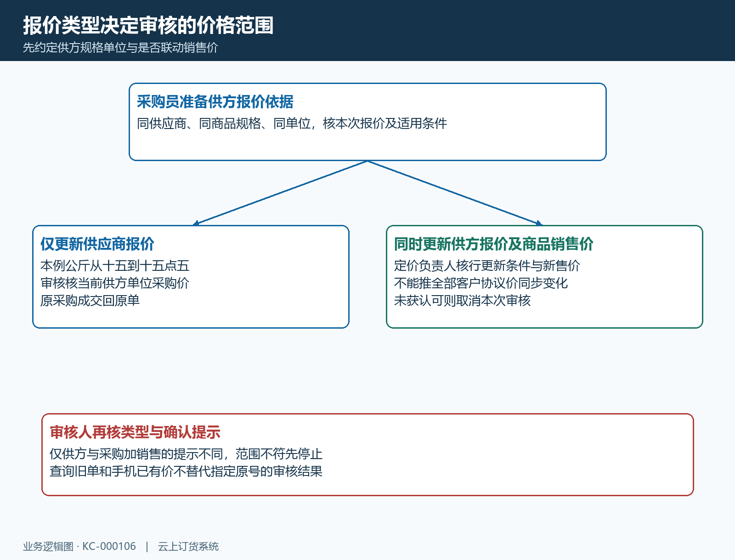This screenshot has height=560, width=735.
Task: Select the line 本例公斤从十五到十五点五
Action: (x=115, y=266)
